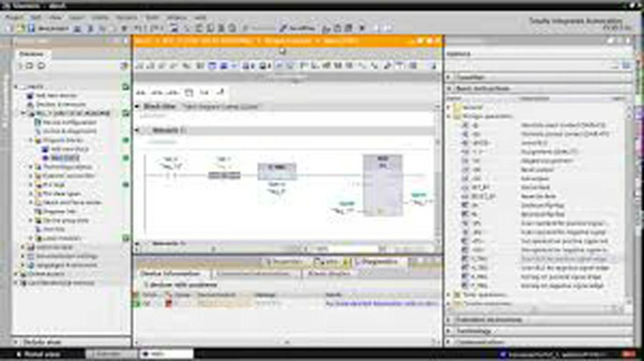Image resolution: width=644 pixels, height=361 pixels.
Task: Select the F_TRIG instruction
Action: pos(474,286)
